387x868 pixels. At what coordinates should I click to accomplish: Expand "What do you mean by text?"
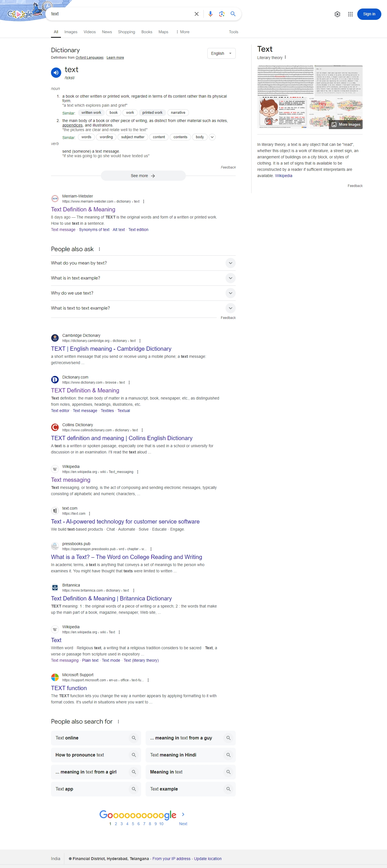point(143,263)
